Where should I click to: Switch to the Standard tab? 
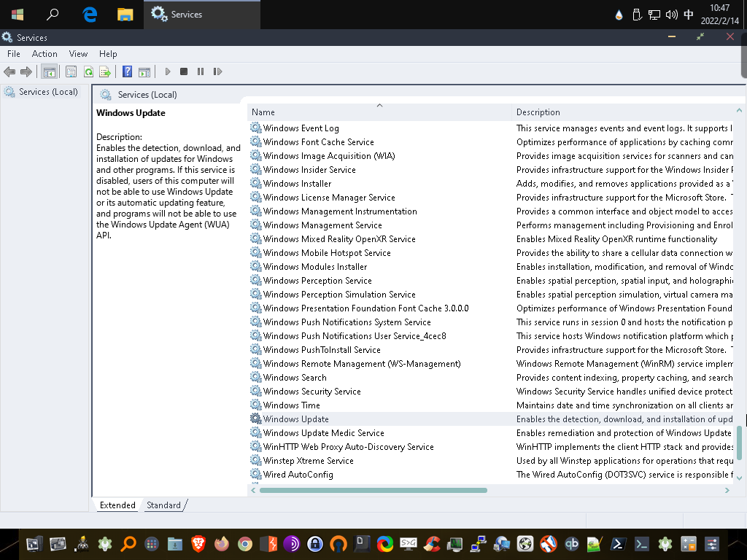coord(163,505)
